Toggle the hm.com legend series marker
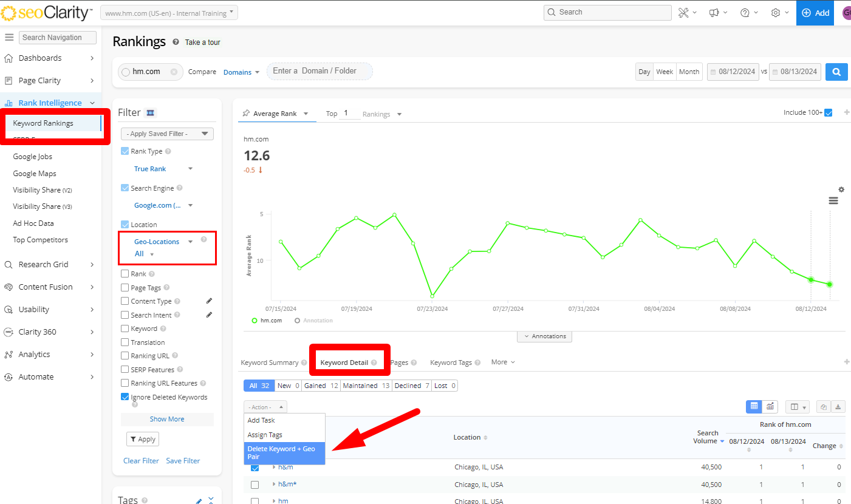 255,321
